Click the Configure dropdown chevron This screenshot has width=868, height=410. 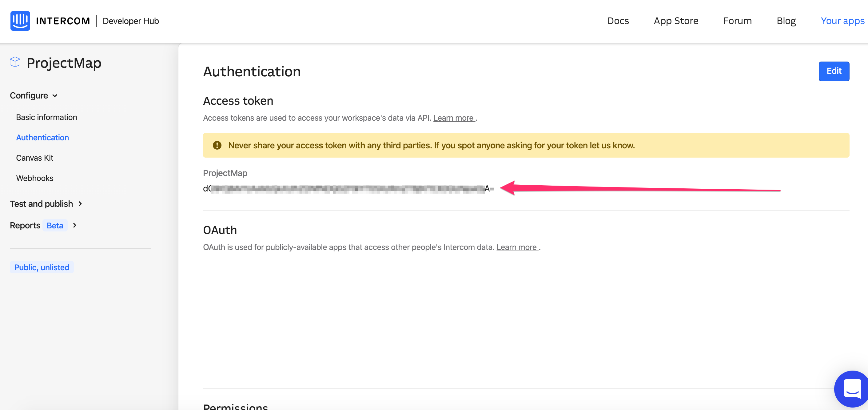pos(55,95)
